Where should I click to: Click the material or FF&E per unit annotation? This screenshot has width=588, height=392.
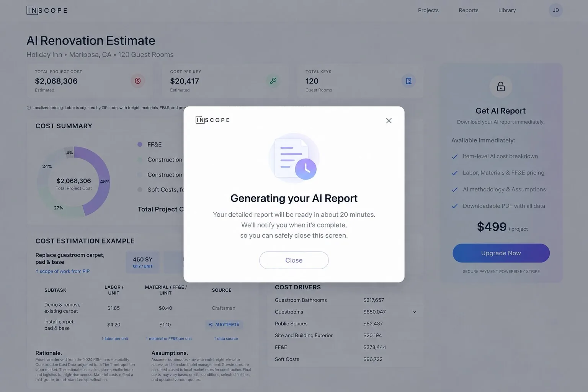(x=168, y=339)
